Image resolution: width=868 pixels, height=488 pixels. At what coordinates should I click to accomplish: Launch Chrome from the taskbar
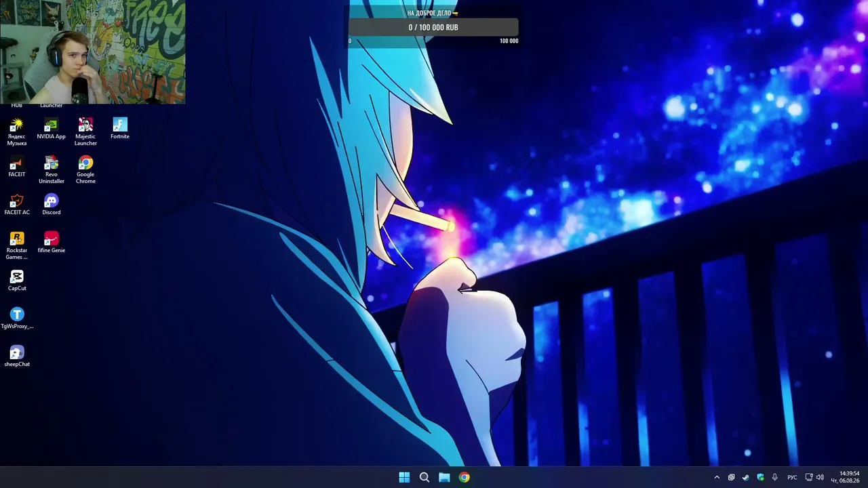[464, 477]
